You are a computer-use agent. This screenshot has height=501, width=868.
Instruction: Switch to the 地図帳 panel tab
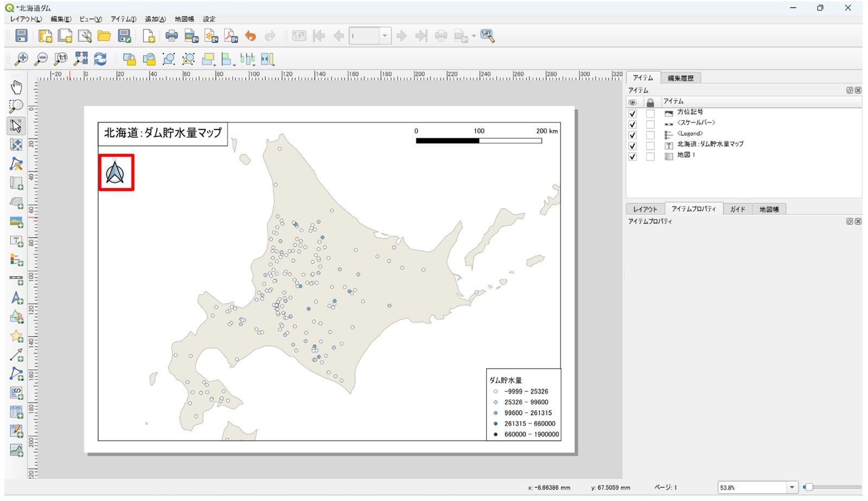pyautogui.click(x=769, y=209)
